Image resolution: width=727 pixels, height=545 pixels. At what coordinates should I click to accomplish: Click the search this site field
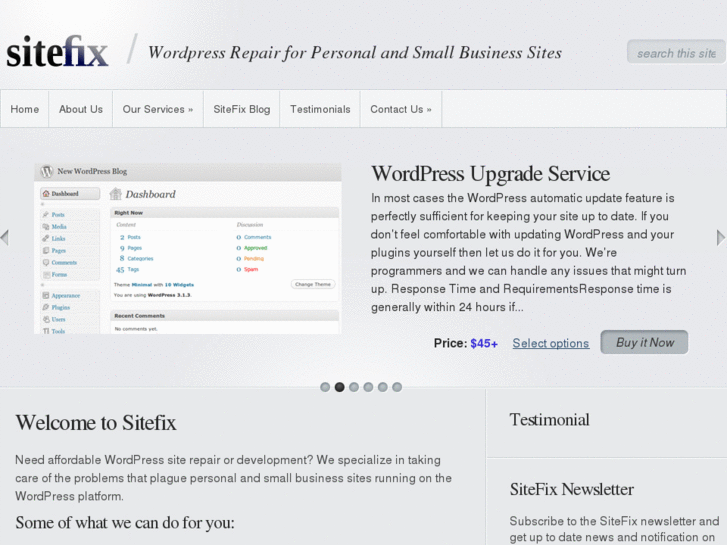(x=676, y=52)
